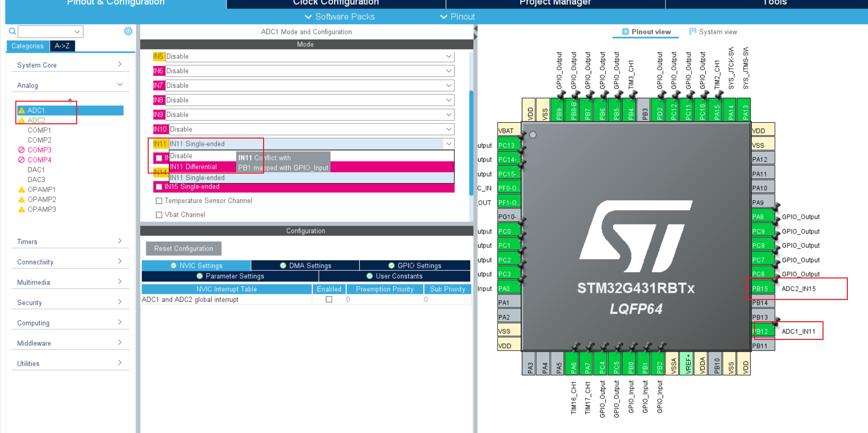Toggle the partially hidden checkbox below IN11
868x433 pixels.
[x=159, y=158]
